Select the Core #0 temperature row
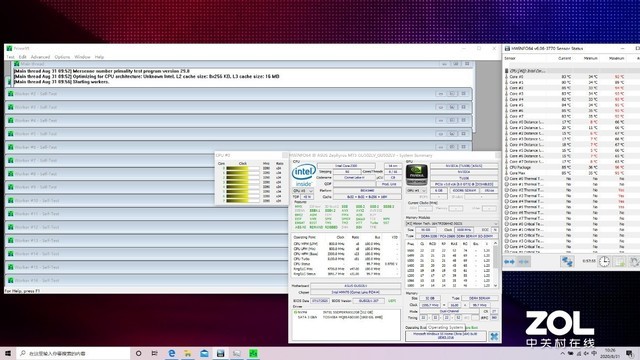640x360 pixels. pos(571,76)
